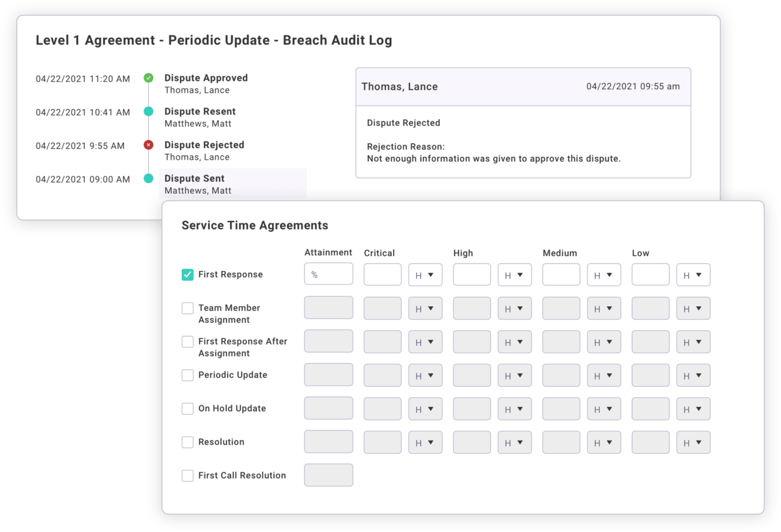Click the First Response Critical value field
This screenshot has width=781, height=532.
coord(383,275)
